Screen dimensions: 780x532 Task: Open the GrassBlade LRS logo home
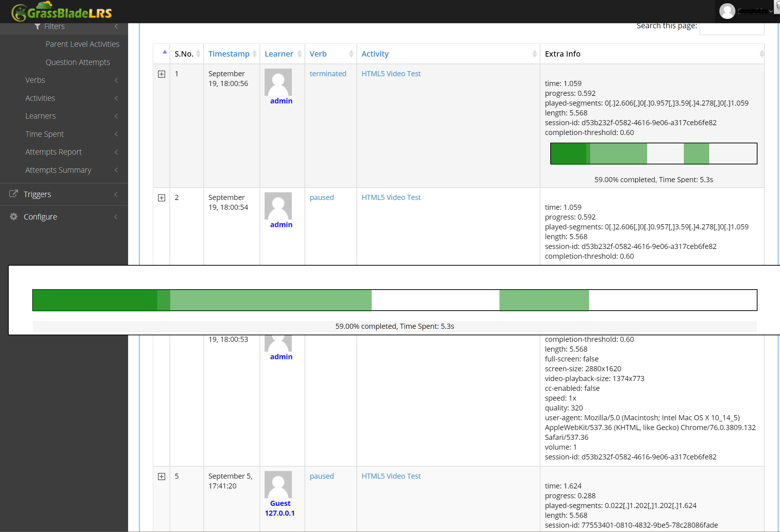62,12
